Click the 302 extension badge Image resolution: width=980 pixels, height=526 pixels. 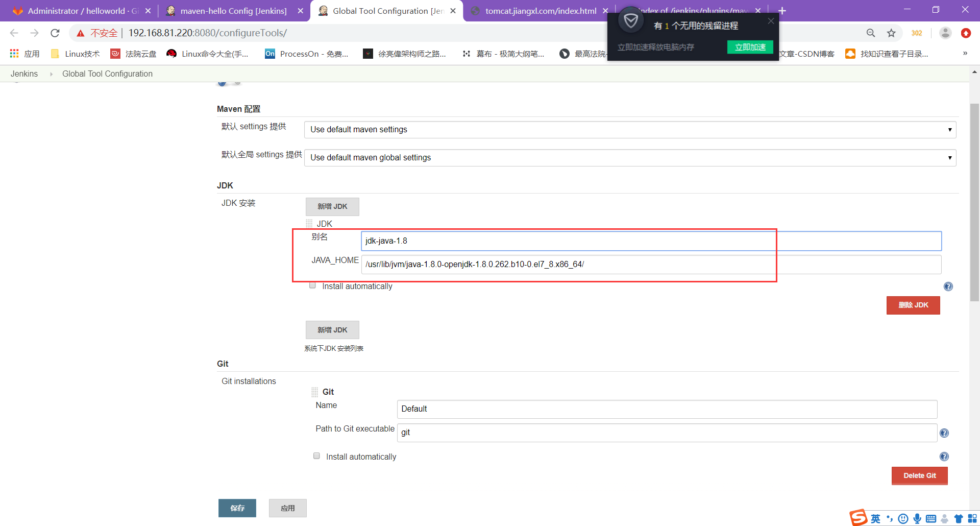pyautogui.click(x=917, y=33)
